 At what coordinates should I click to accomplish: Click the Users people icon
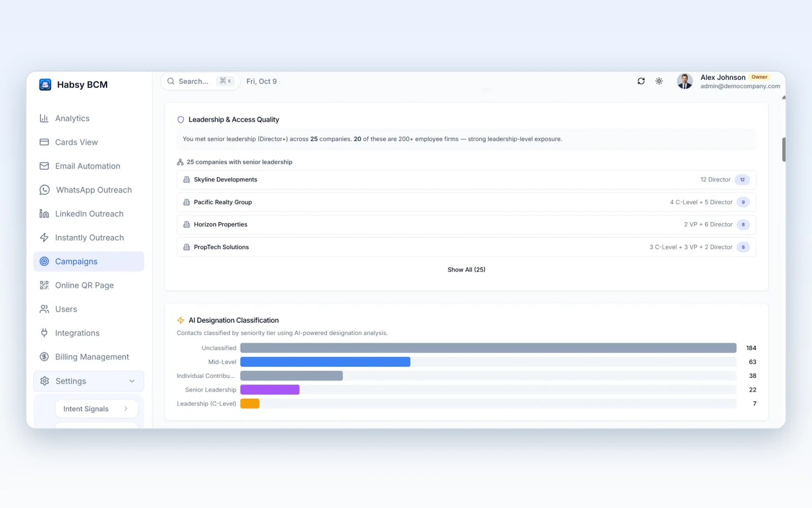[44, 309]
